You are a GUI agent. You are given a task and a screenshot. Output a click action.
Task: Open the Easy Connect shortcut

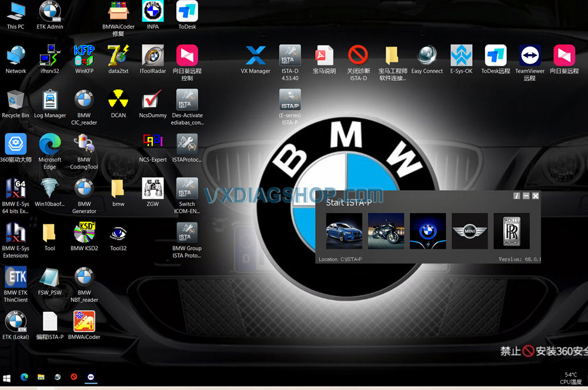427,56
